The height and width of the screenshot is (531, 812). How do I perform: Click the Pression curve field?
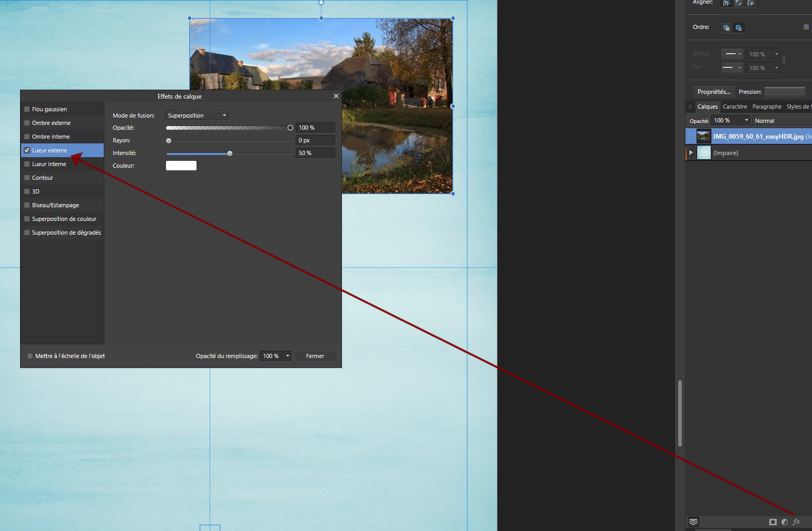785,92
